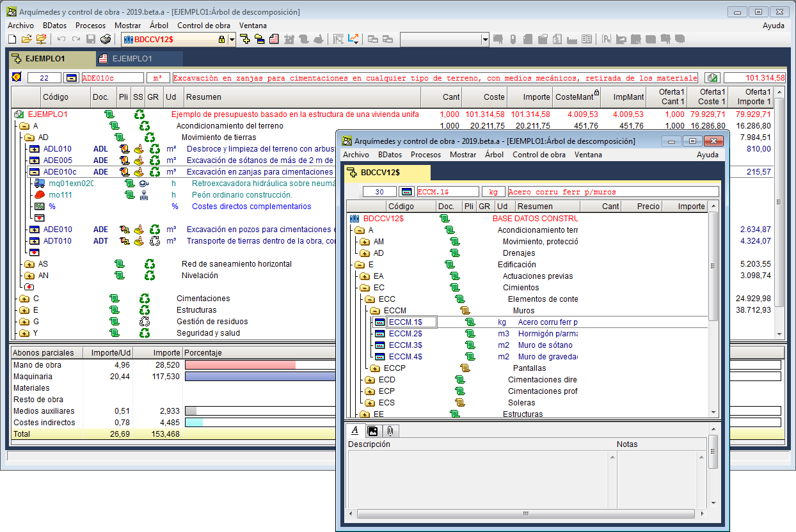
Task: Click the decomposition tree view toolbar icon
Action: click(244, 40)
